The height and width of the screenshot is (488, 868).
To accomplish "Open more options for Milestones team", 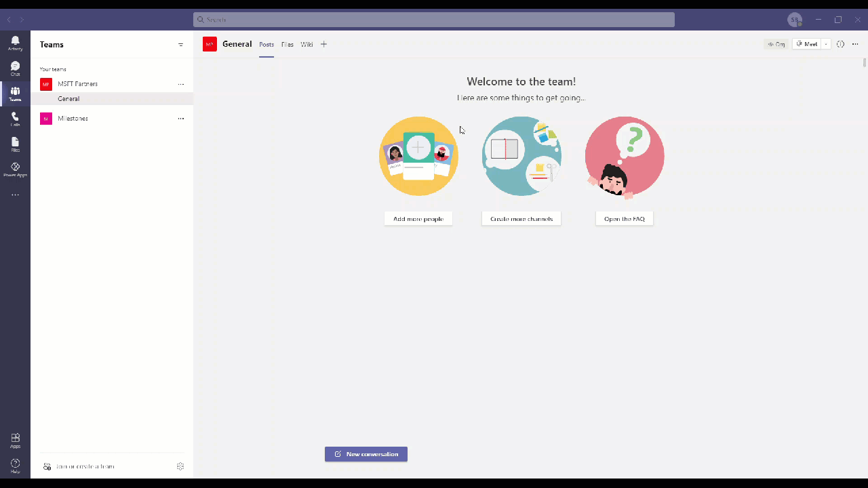I will (180, 119).
